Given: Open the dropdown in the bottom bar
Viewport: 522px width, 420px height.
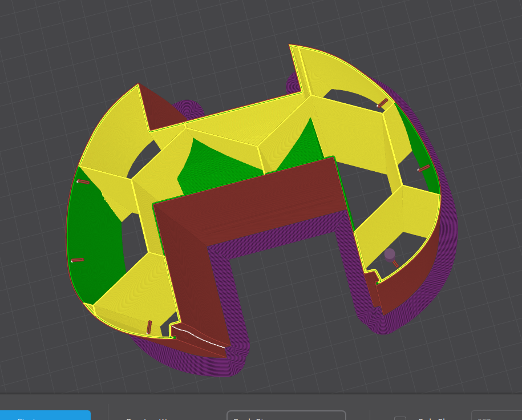Looking at the screenshot, I should point(286,415).
